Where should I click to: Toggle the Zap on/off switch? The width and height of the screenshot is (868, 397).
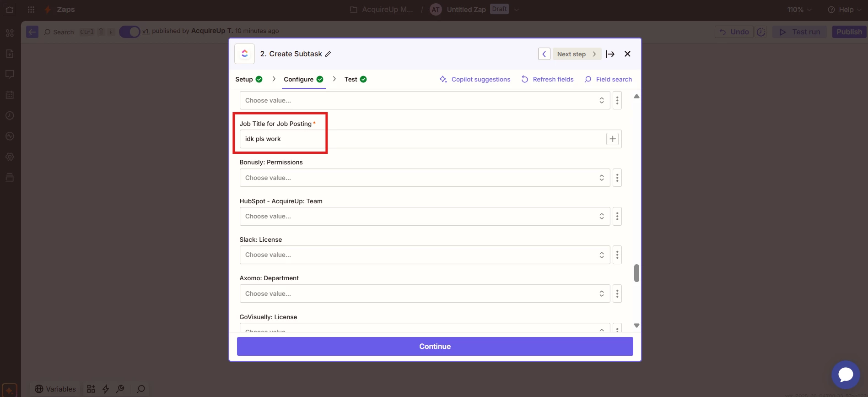129,32
